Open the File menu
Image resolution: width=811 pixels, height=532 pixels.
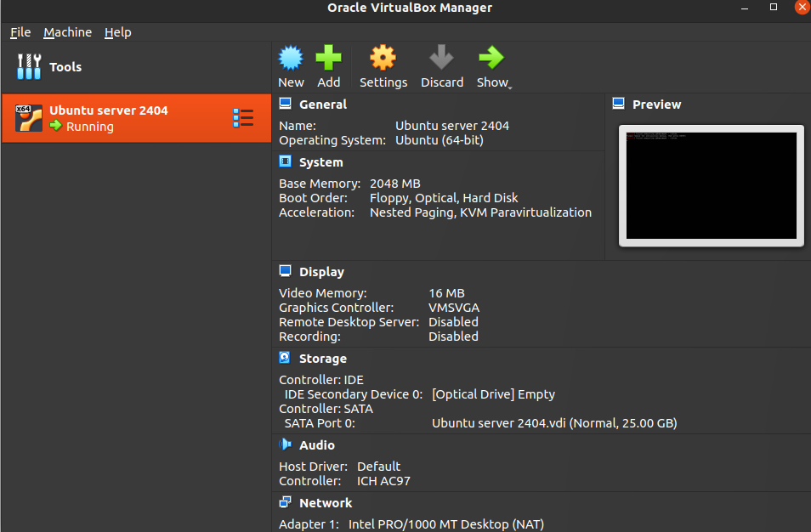(x=20, y=32)
